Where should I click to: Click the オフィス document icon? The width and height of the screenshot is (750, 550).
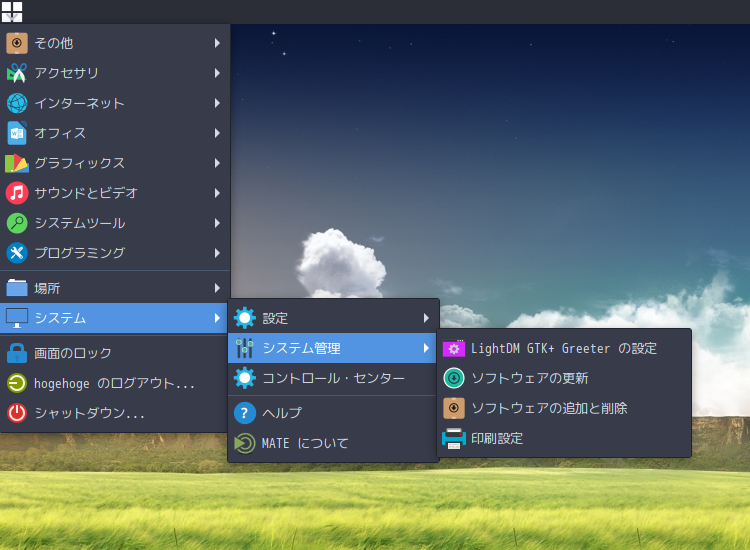click(17, 133)
